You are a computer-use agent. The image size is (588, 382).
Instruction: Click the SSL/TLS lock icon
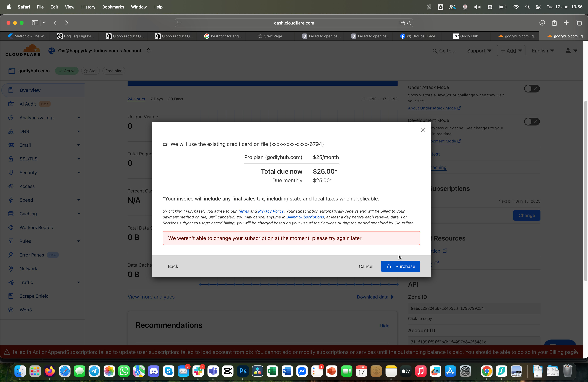coord(11,159)
